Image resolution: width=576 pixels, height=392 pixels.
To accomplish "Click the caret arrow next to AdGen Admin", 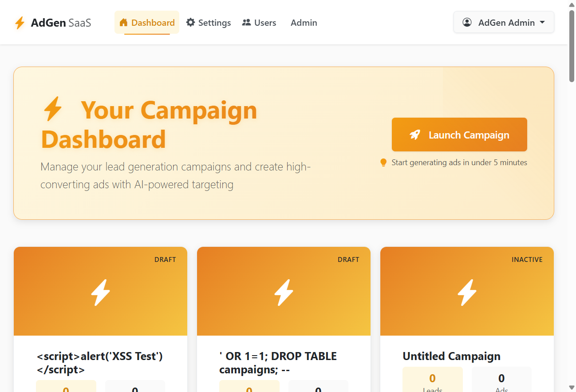I will pos(542,22).
